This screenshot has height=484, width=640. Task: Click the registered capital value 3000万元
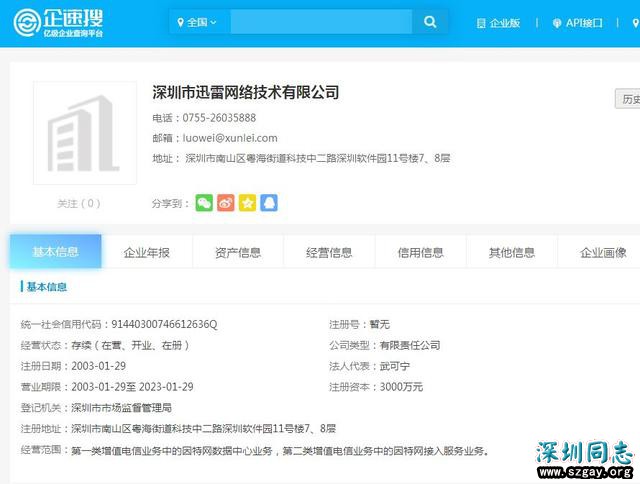pos(401,387)
